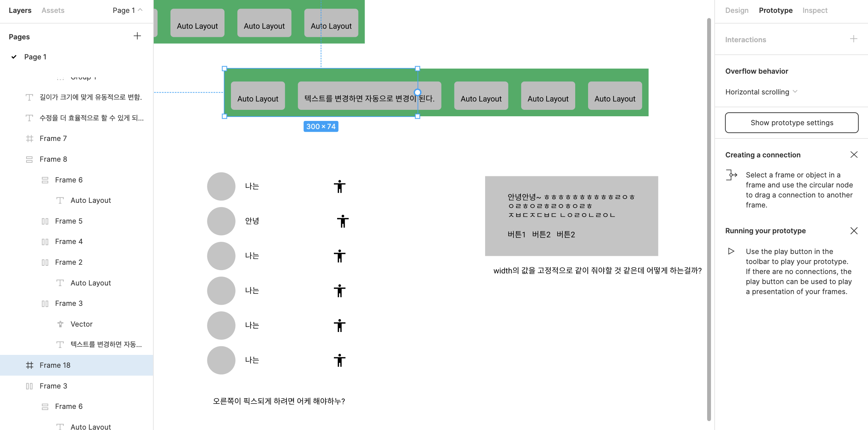Click the circular prototype connection node

pyautogui.click(x=417, y=92)
